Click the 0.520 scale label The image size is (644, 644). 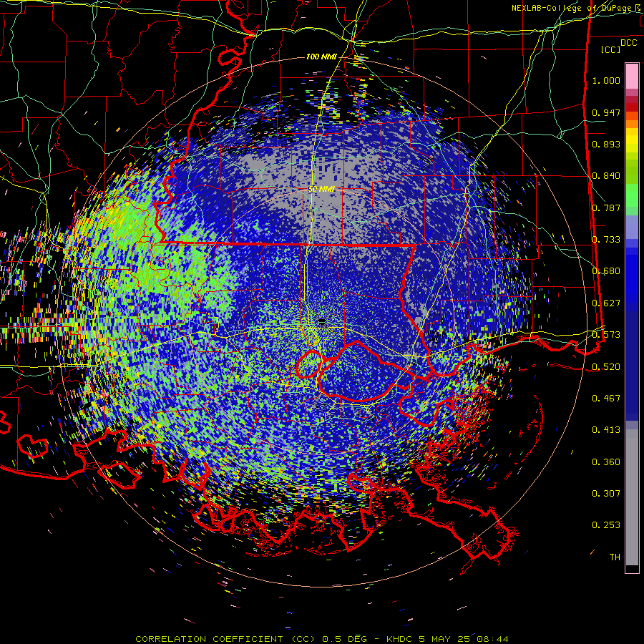coord(606,366)
